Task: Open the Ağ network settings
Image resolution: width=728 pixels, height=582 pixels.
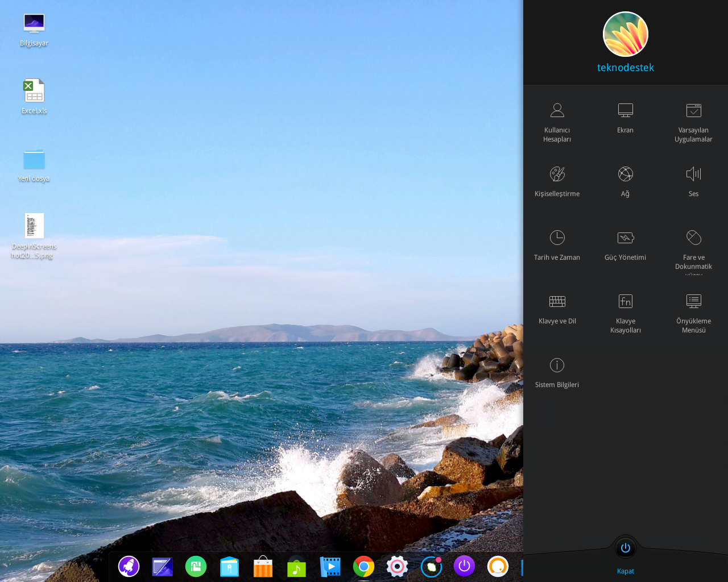Action: click(x=625, y=180)
